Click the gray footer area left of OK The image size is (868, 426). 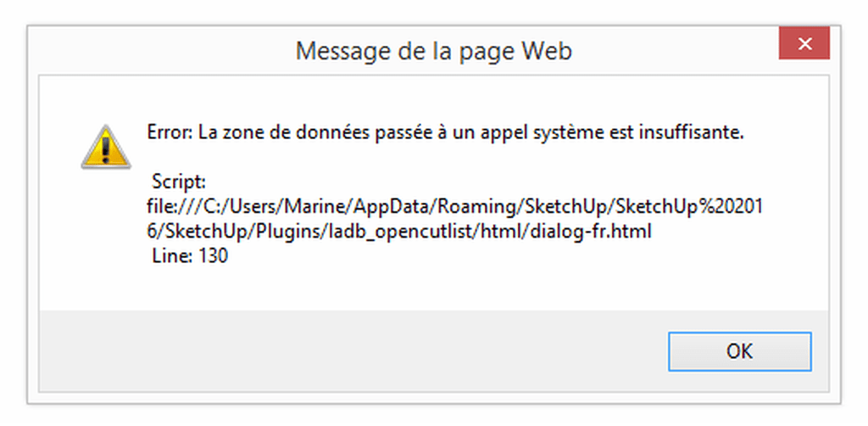[348, 350]
